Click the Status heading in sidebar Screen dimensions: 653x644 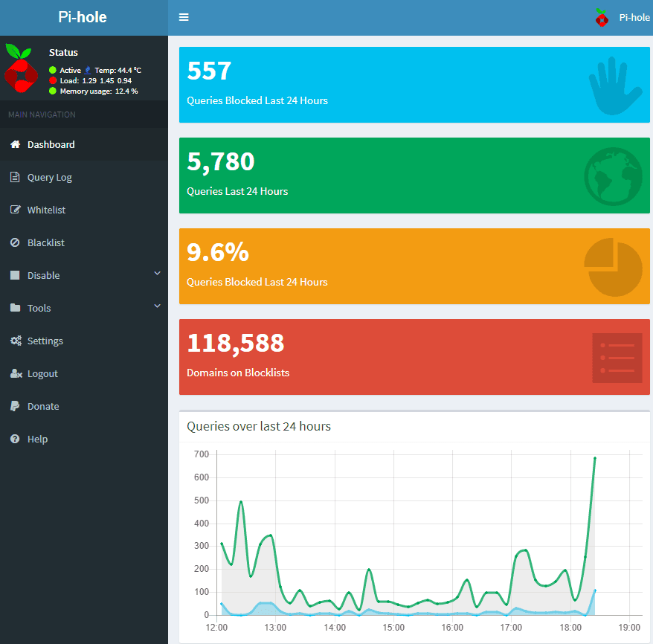63,52
